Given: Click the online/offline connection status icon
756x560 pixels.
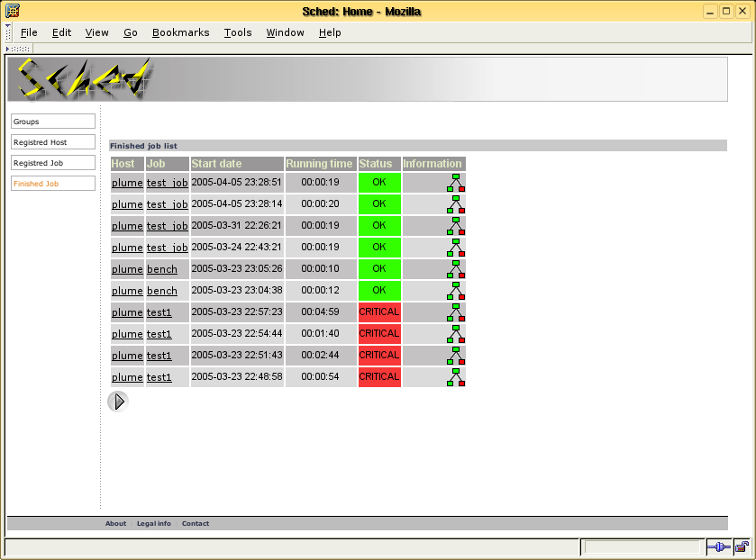Looking at the screenshot, I should [x=718, y=546].
